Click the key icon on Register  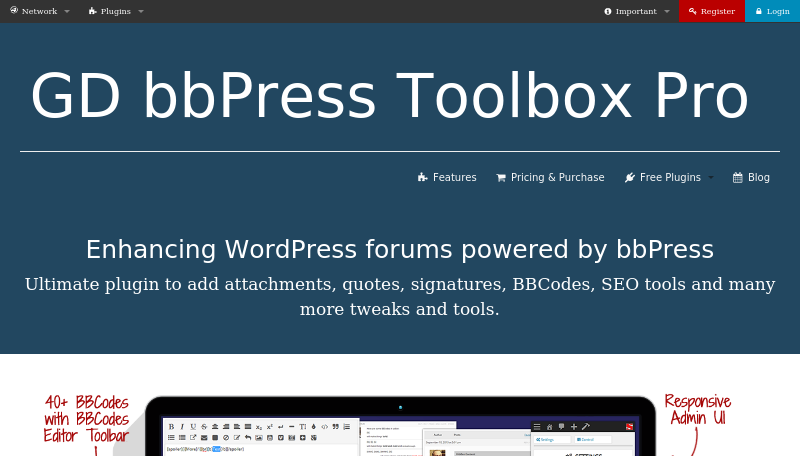coord(692,11)
